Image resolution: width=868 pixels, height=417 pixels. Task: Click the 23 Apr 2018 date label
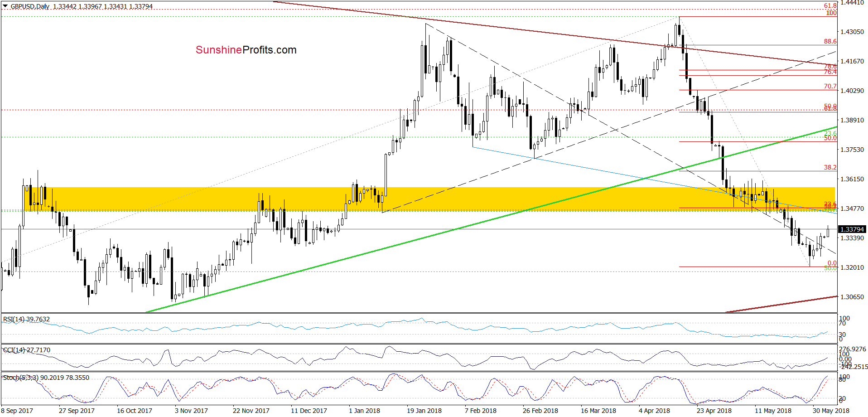(714, 411)
